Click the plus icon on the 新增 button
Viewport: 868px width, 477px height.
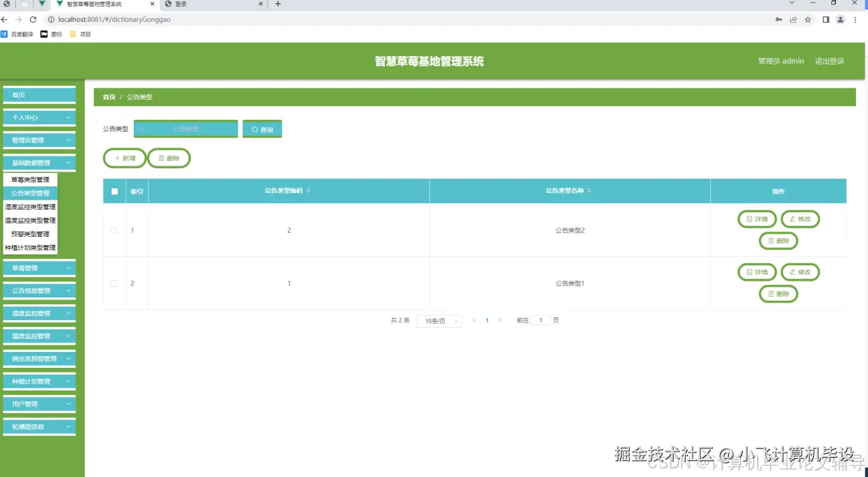click(x=116, y=158)
